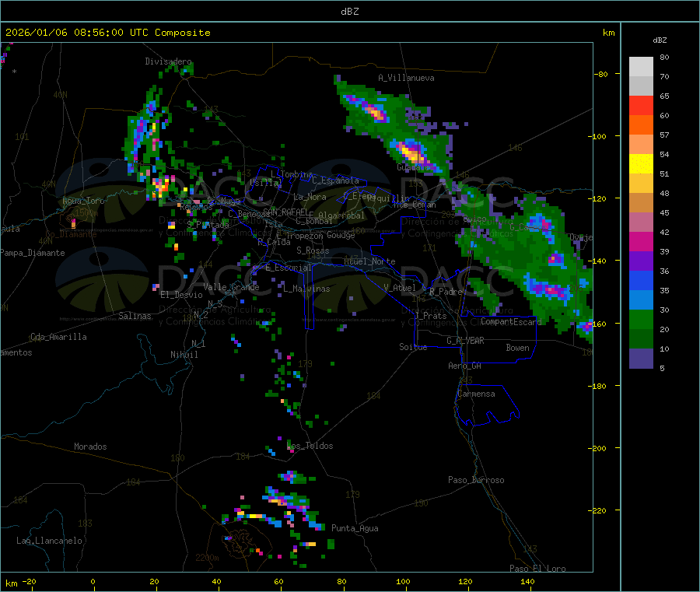This screenshot has height=592, width=700.
Task: Click the Cda_Amarilla place label
Action: click(x=58, y=337)
